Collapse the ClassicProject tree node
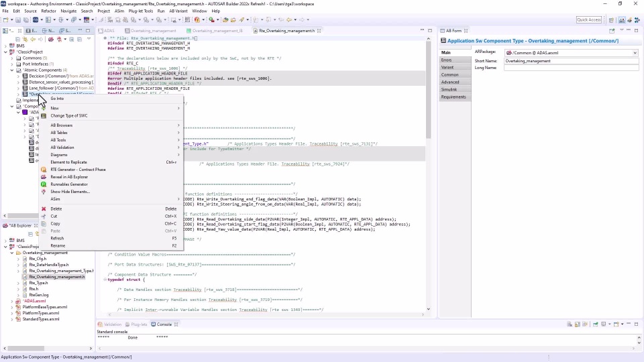Screen dimensions: 644x362 tap(5, 52)
